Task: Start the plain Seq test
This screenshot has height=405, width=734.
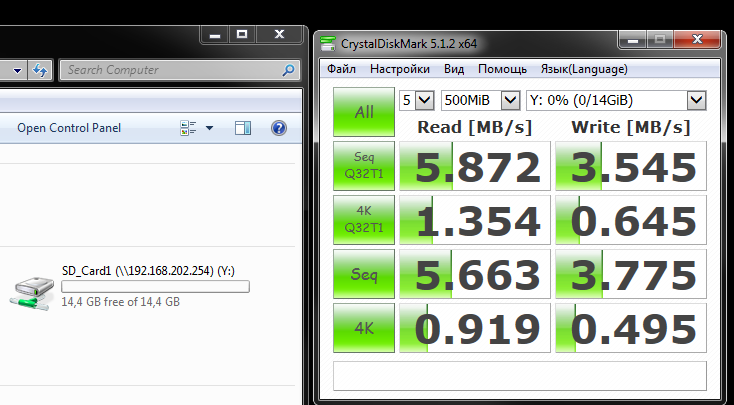Action: [x=364, y=274]
